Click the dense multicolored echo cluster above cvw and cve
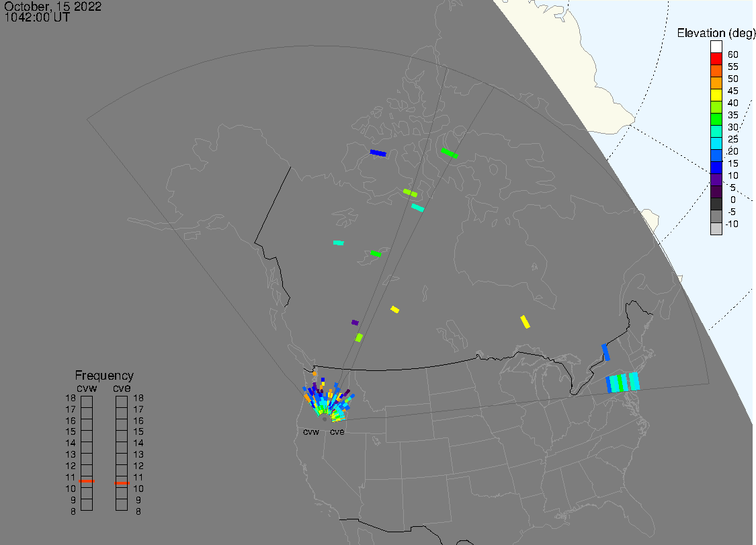756x545 pixels. coord(327,400)
